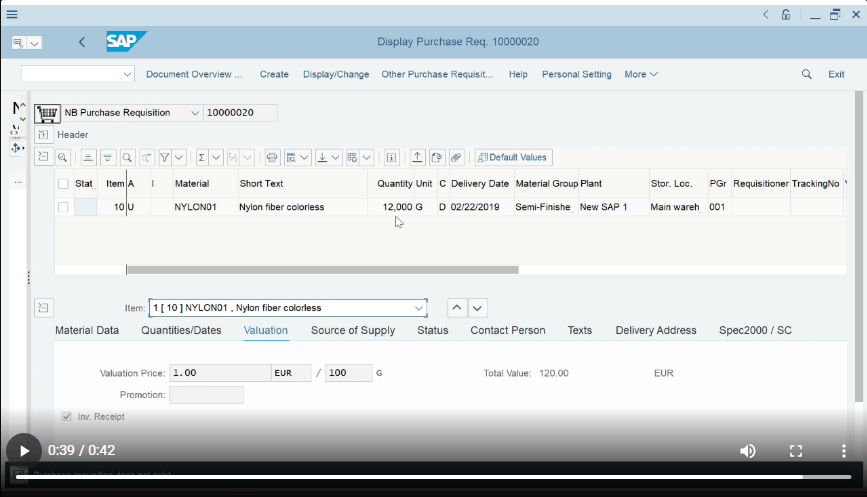Screen dimensions: 867x497
Task: Tick the select-all checkbox in table header
Action: click(x=63, y=184)
